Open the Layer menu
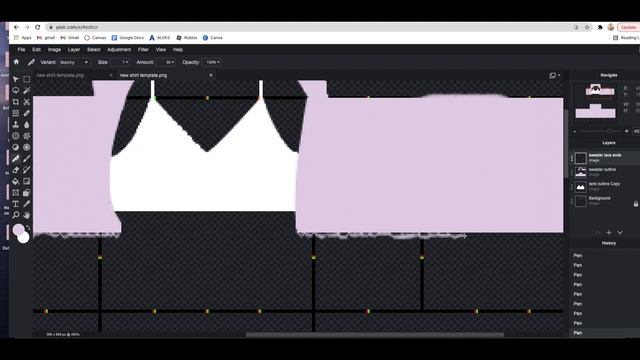This screenshot has width=640, height=360. pos(74,49)
